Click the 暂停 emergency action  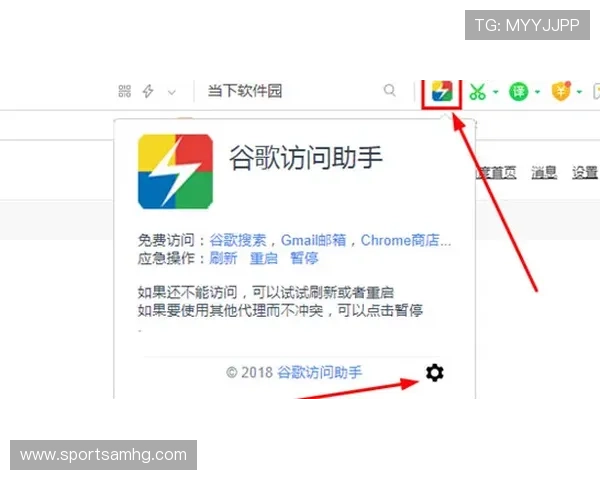tap(304, 258)
